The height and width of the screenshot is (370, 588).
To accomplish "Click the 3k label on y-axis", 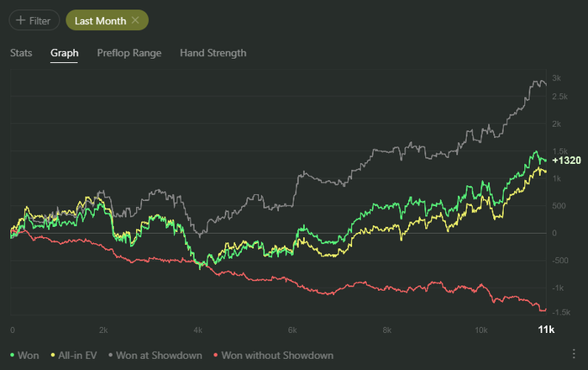I will (x=556, y=77).
